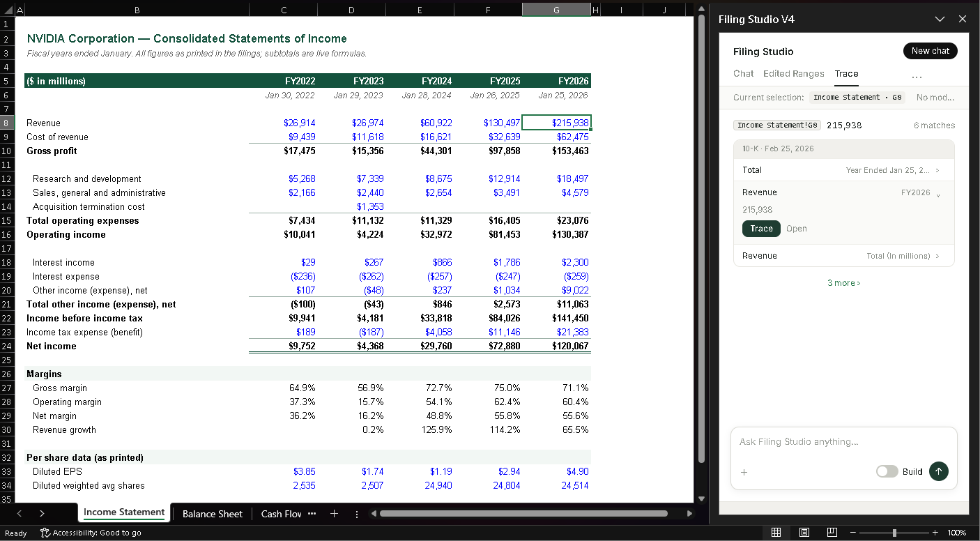The image size is (980, 541).
Task: Select FY2025 Gross margin 75.0%
Action: pos(488,388)
